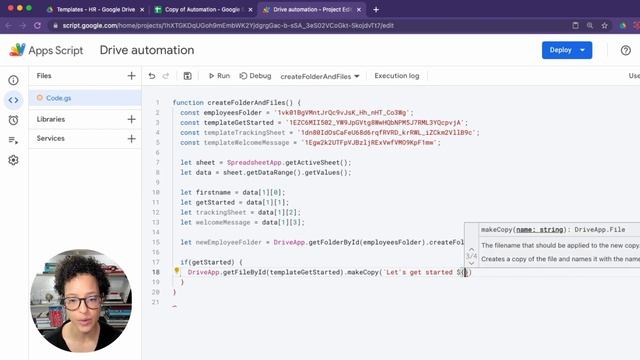Viewport: 640px width, 360px height.
Task: Add a new file with Files plus
Action: tap(131, 76)
